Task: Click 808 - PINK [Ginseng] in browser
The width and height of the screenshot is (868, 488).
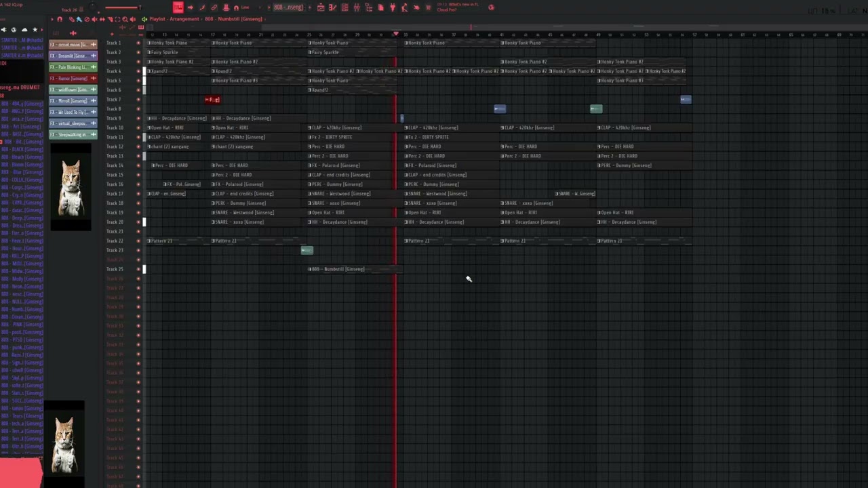Action: click(22, 324)
